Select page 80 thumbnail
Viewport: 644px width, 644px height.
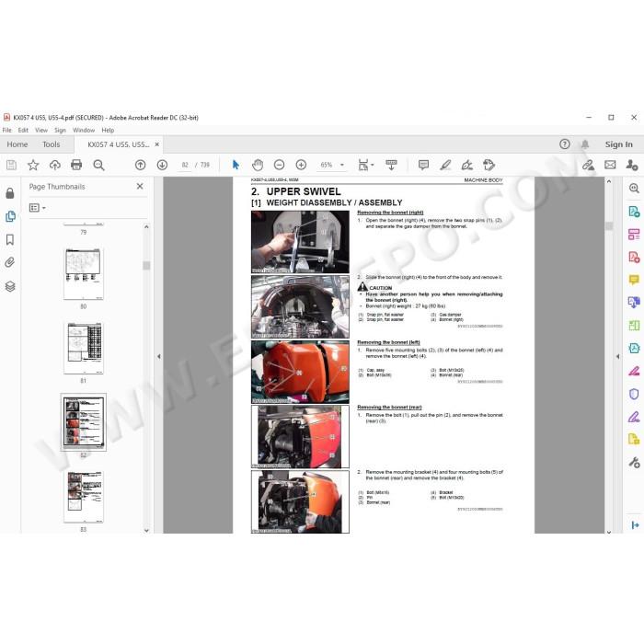pos(84,274)
